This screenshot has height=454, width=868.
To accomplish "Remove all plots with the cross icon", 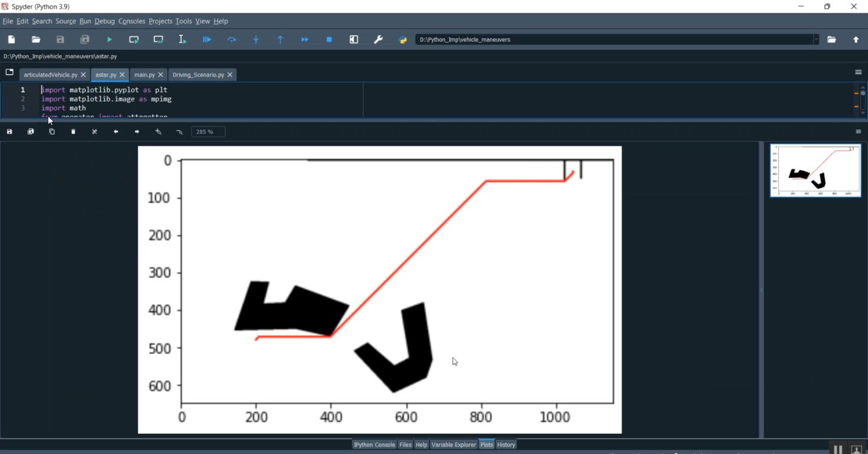I will [94, 132].
